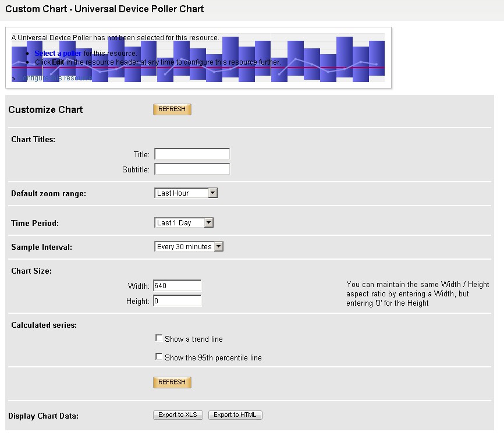This screenshot has width=504, height=439.
Task: Click the 'Chart Size:' label
Action: (31, 271)
